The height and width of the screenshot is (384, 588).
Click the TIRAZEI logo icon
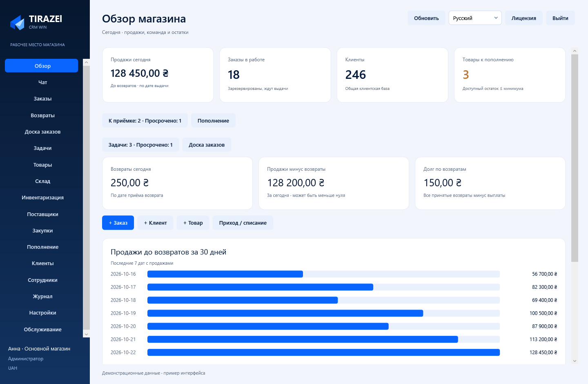tap(17, 22)
